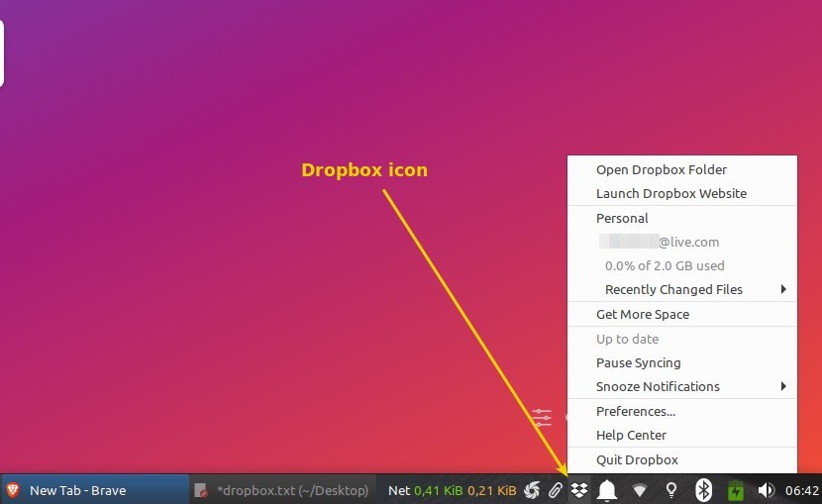Click the swirl icon next to Net monitor
822x504 pixels.
point(532,490)
